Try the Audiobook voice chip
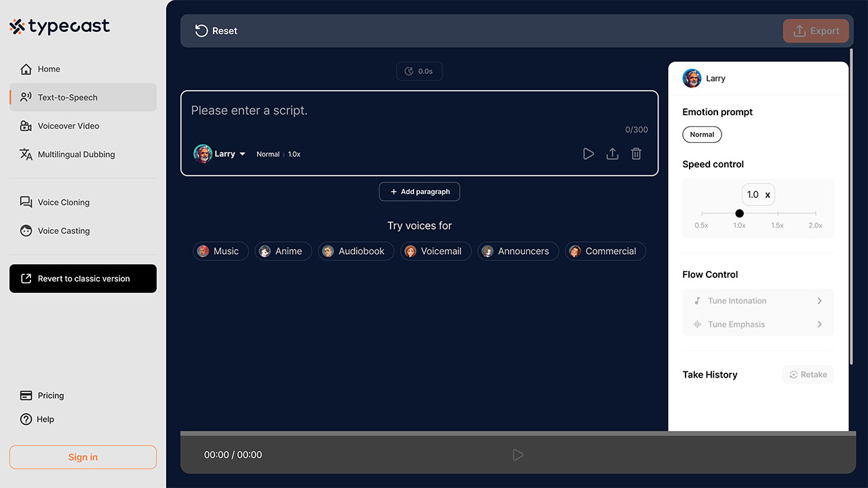 [356, 251]
